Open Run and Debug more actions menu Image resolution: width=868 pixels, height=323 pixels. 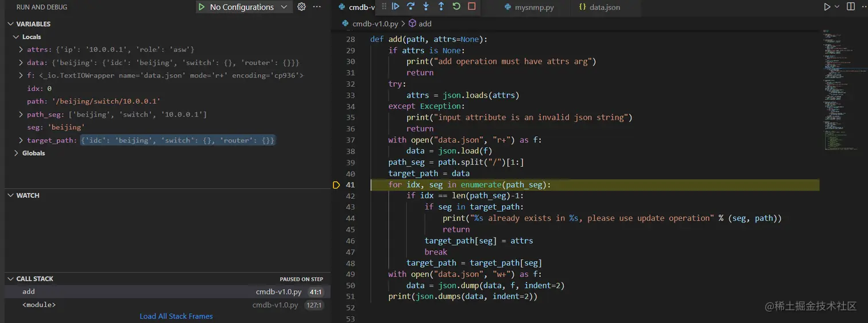[x=317, y=7]
